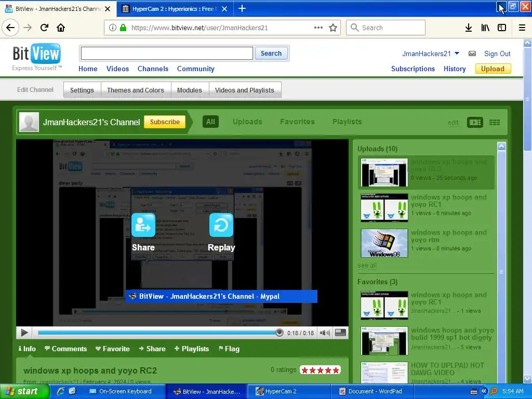Go to Videos nav link
Screen dimensions: 532x399
(117, 69)
